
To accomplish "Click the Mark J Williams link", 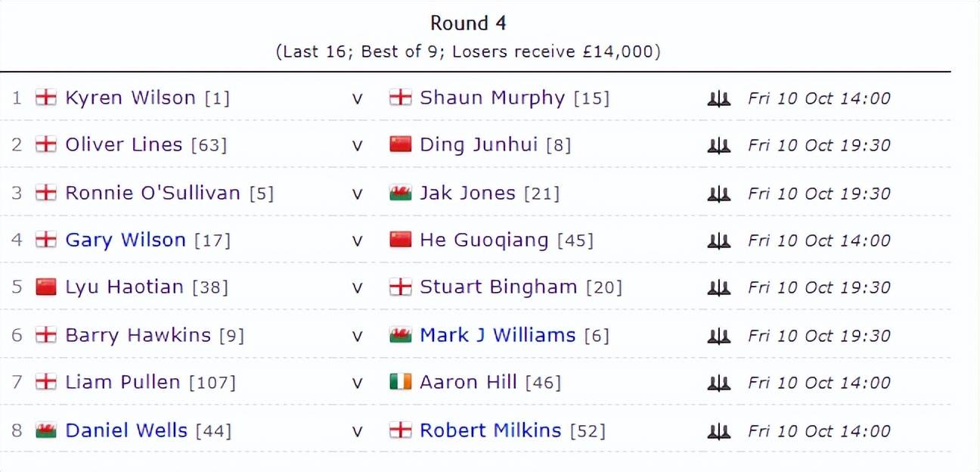I will [x=498, y=335].
